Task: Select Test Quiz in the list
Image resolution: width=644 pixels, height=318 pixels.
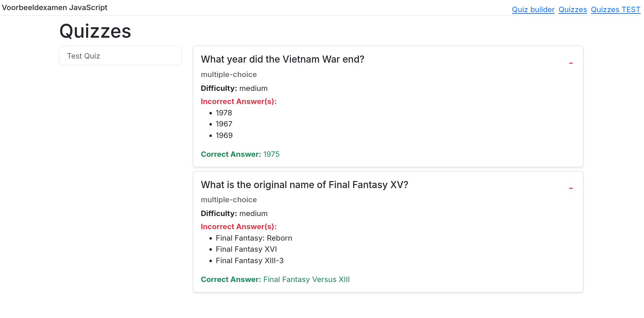Action: 120,56
